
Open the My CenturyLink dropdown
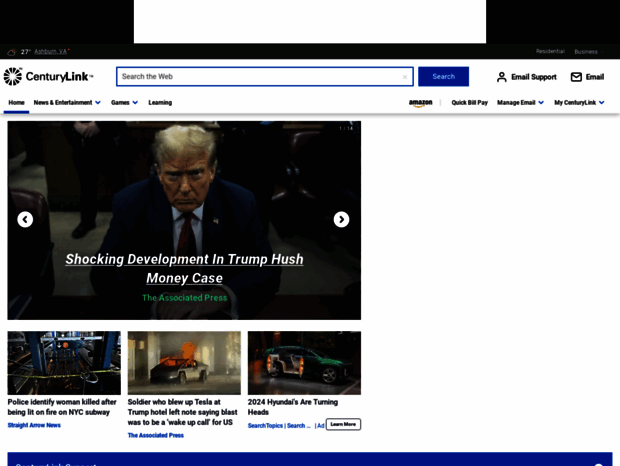click(x=579, y=102)
